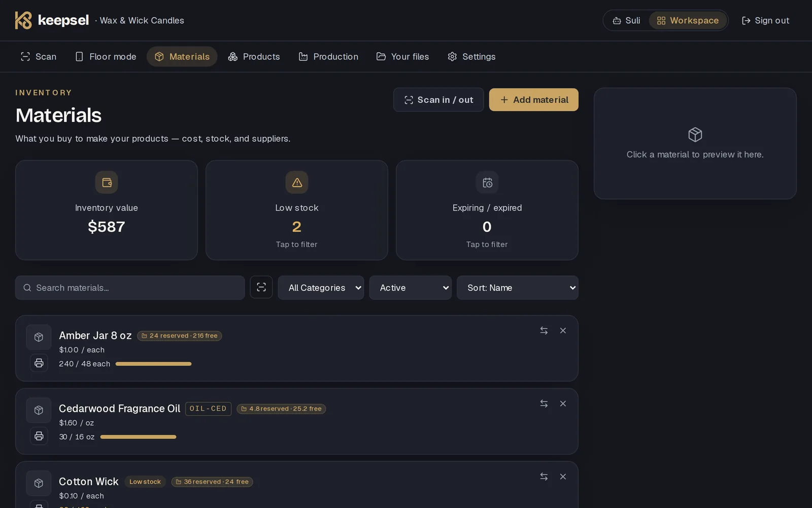Remove Cotton Wick with the X icon

(563, 477)
